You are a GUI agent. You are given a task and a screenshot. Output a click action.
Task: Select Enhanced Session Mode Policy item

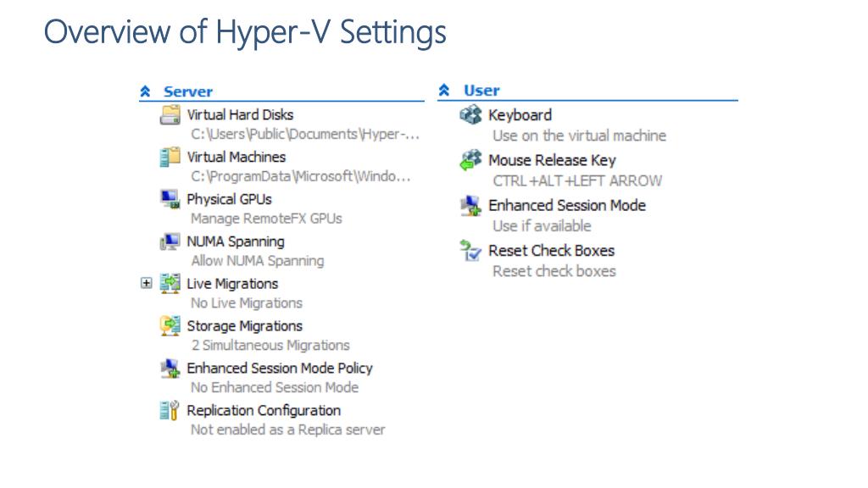coord(280,368)
